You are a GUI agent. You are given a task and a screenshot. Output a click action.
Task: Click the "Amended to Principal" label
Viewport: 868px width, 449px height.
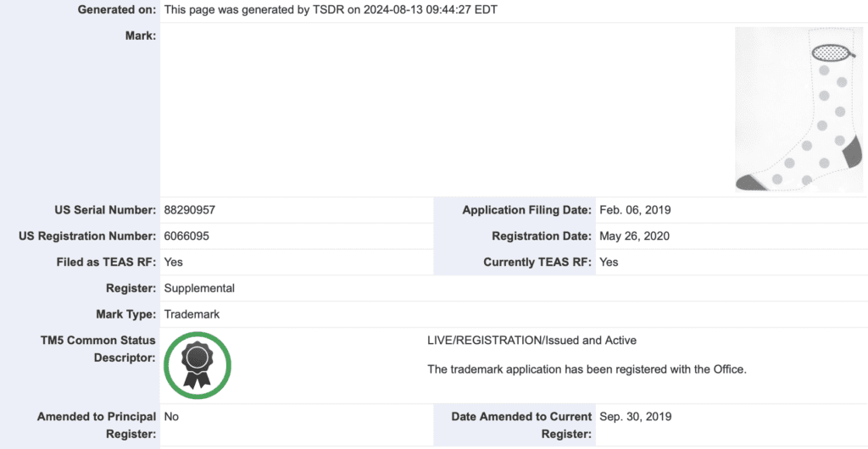pos(97,417)
